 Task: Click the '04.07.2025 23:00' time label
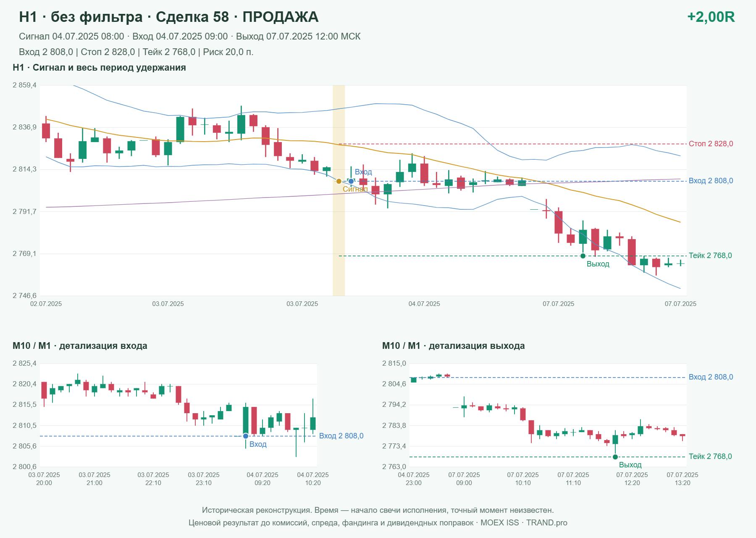414,479
